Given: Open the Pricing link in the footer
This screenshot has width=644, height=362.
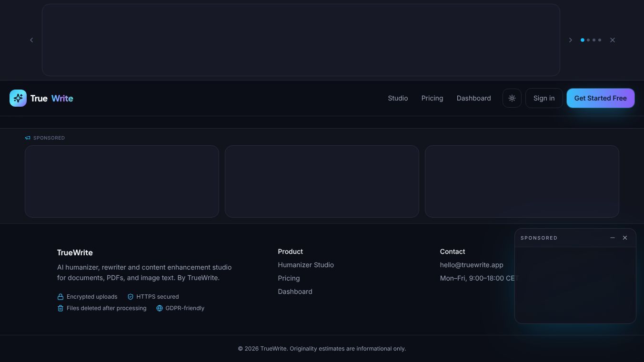Looking at the screenshot, I should coord(289,278).
